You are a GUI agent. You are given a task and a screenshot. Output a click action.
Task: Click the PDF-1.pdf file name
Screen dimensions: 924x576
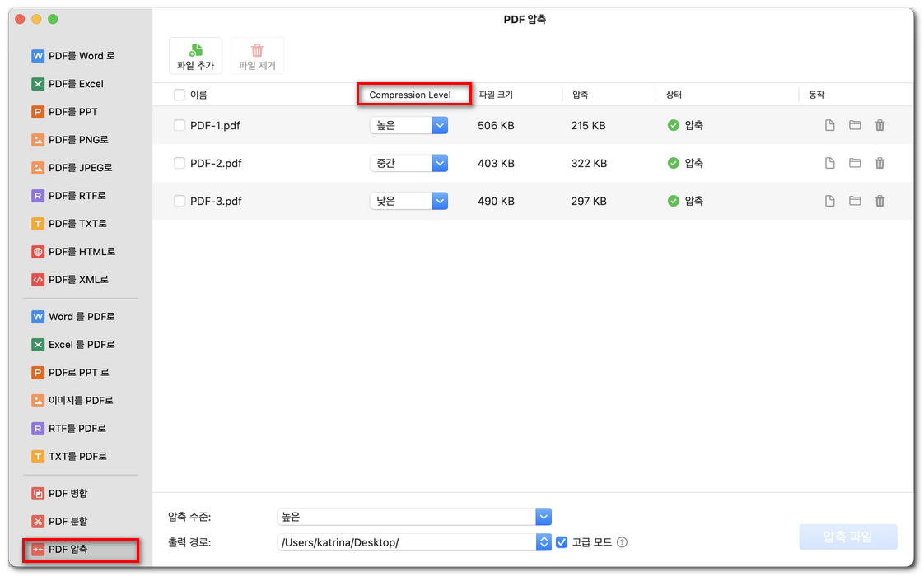point(215,125)
